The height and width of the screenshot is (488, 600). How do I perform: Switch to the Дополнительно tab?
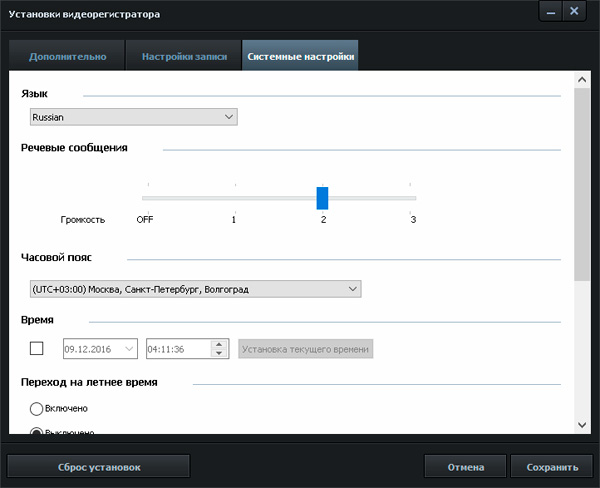tap(67, 57)
